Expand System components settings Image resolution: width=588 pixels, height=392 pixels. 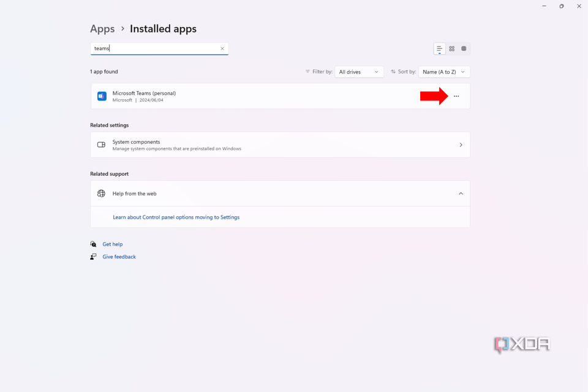tap(461, 145)
